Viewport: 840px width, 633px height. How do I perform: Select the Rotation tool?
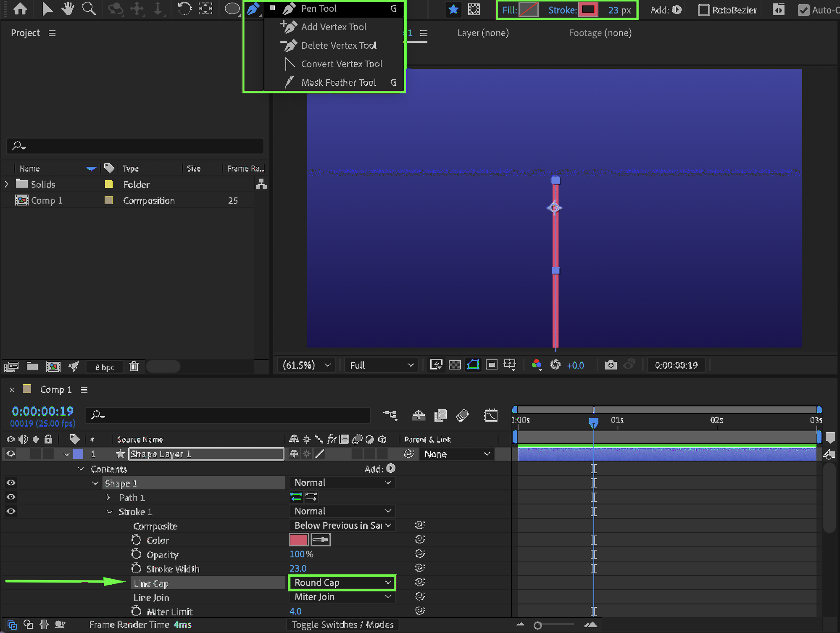(184, 9)
